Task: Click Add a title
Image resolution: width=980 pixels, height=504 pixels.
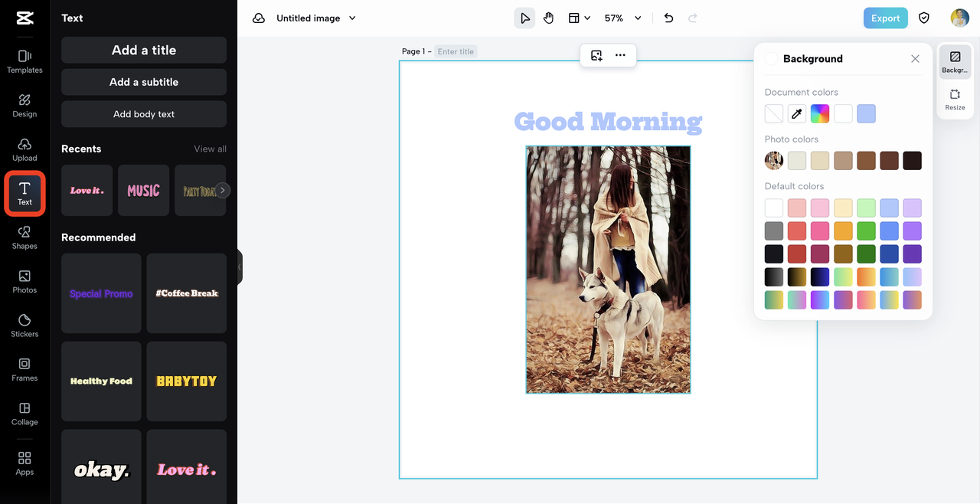Action: coord(144,50)
